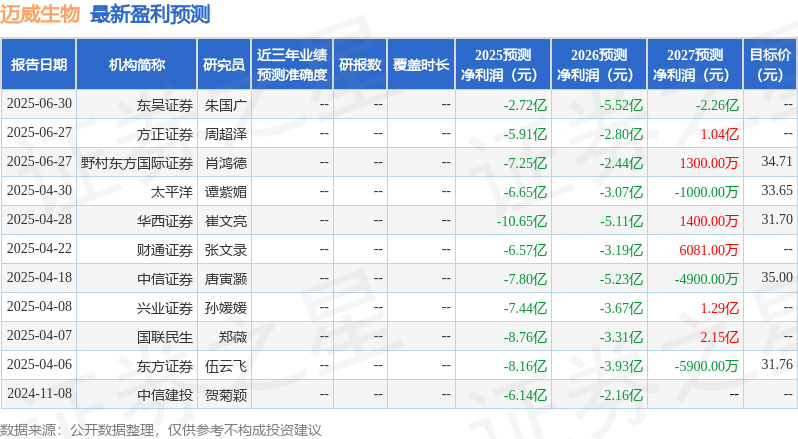The height and width of the screenshot is (439, 798).
Task: Click the 野村东方国际证券 cell
Action: (137, 163)
